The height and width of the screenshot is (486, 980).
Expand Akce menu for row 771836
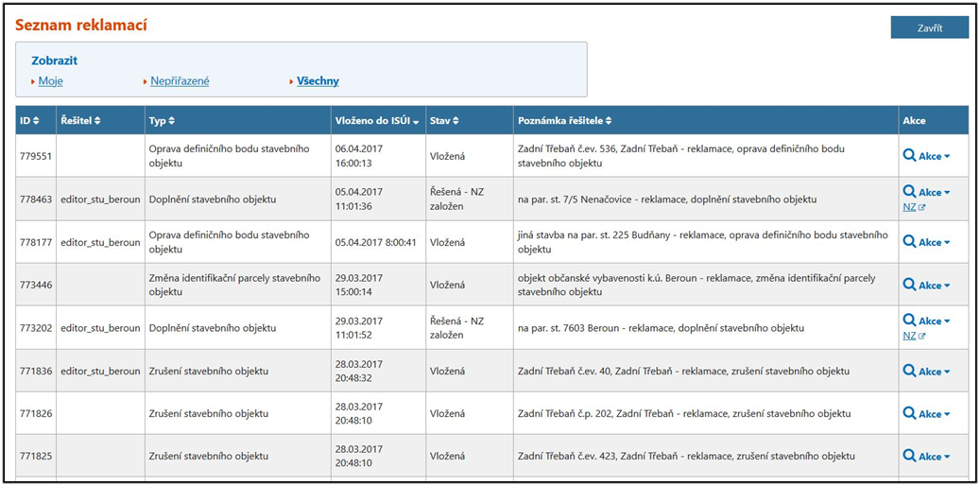[x=934, y=372]
